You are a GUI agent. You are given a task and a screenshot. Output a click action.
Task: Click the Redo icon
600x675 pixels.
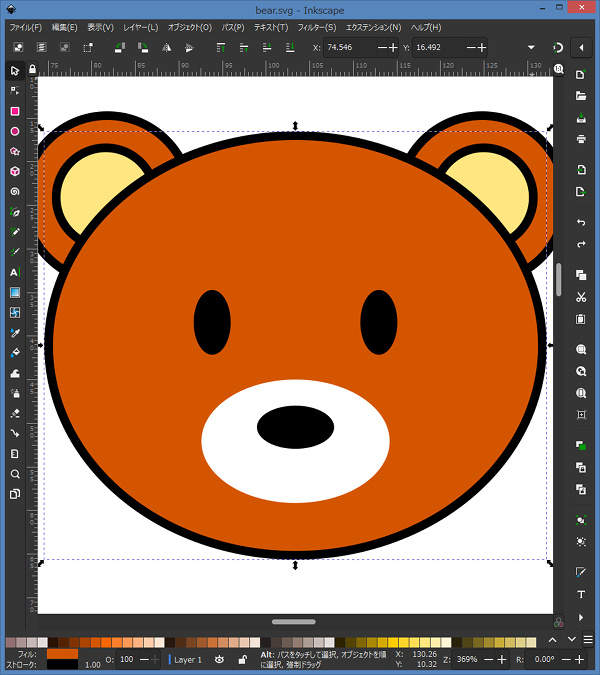(x=581, y=244)
